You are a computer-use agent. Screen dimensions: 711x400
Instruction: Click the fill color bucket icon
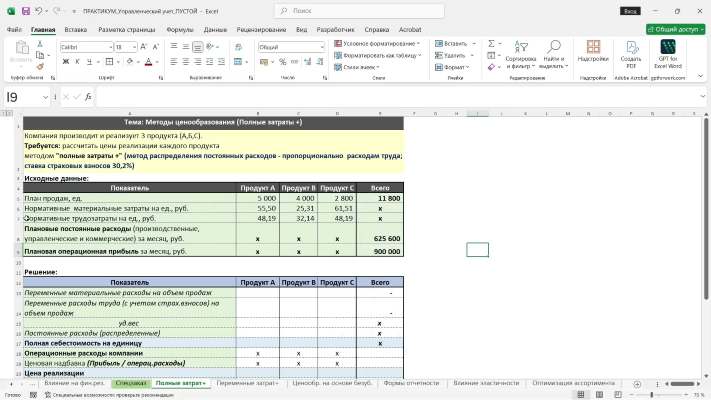tap(130, 62)
